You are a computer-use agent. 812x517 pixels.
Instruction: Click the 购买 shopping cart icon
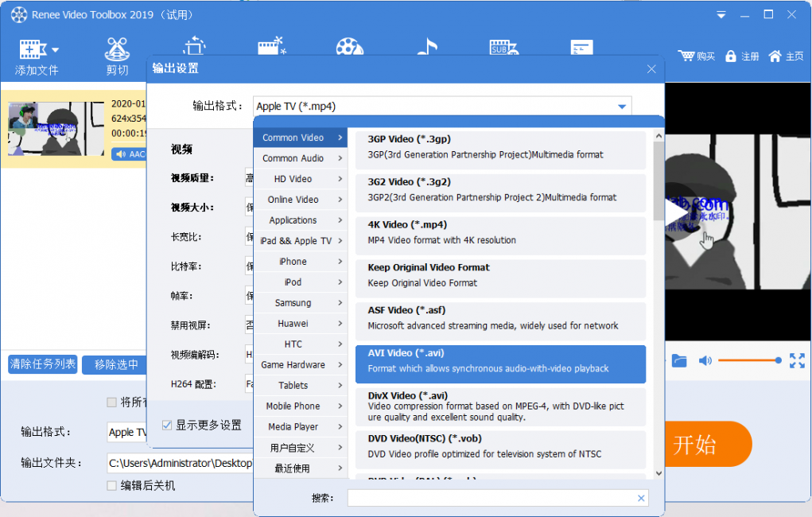click(x=686, y=56)
